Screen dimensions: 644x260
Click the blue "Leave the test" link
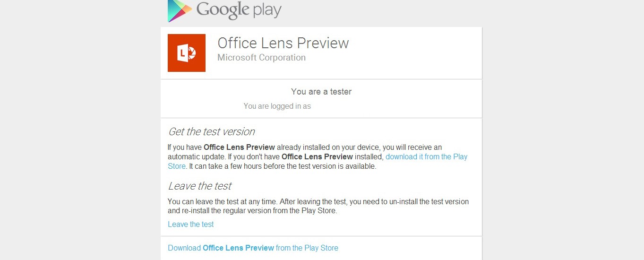pyautogui.click(x=191, y=225)
